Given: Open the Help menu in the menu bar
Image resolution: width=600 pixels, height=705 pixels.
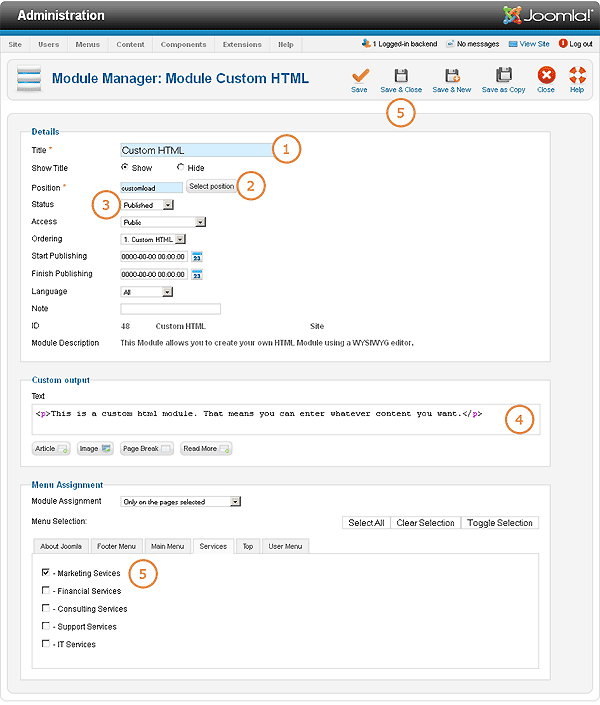Looking at the screenshot, I should point(286,45).
